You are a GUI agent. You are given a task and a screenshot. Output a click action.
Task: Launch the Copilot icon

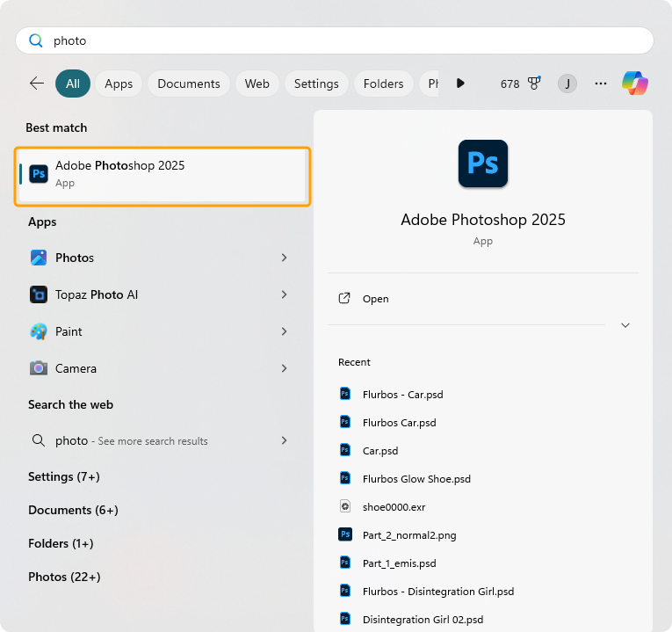(x=635, y=84)
